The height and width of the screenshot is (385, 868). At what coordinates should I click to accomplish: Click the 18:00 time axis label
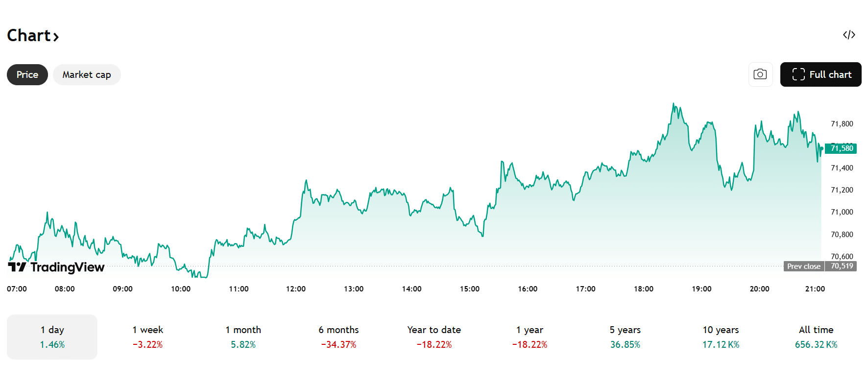click(644, 289)
